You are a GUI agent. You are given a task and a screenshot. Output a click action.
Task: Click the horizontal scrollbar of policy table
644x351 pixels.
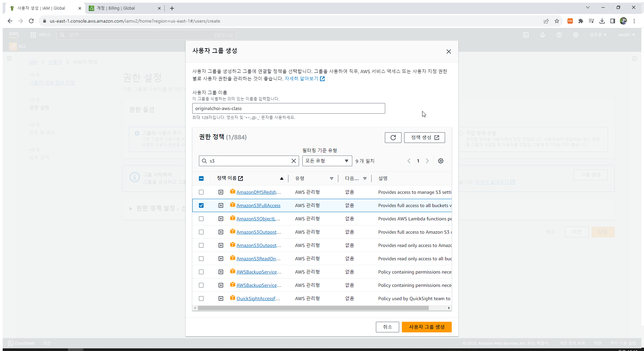pos(313,308)
